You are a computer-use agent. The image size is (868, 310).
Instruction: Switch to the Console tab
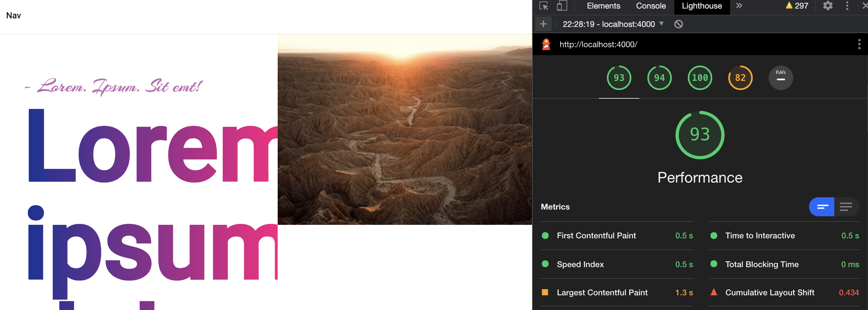coord(651,6)
